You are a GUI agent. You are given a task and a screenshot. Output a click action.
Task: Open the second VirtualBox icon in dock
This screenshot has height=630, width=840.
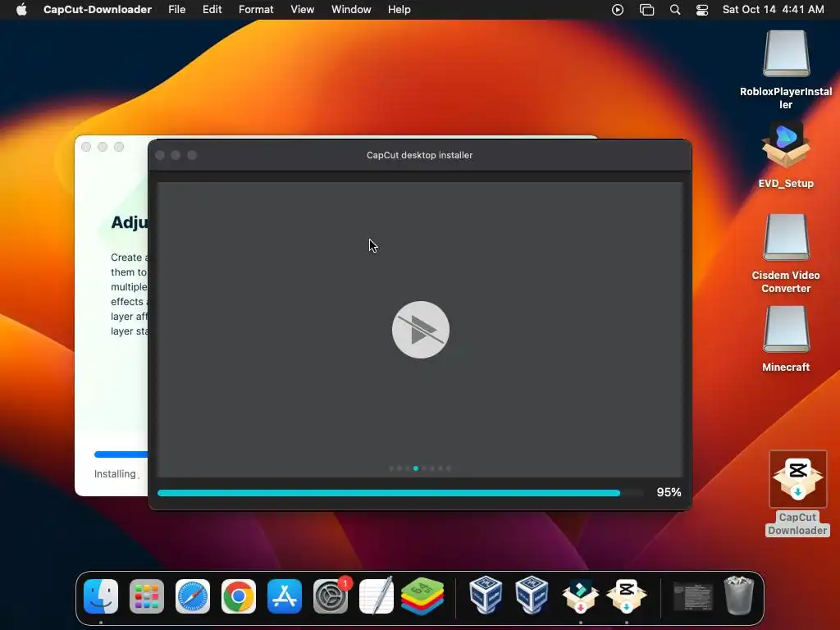coord(532,595)
